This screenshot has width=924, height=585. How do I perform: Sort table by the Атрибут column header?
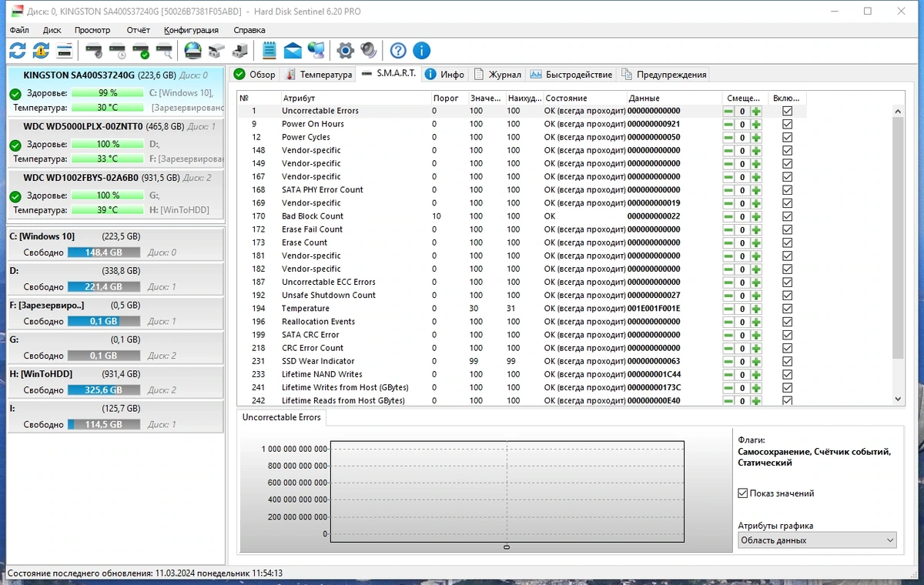coord(354,98)
